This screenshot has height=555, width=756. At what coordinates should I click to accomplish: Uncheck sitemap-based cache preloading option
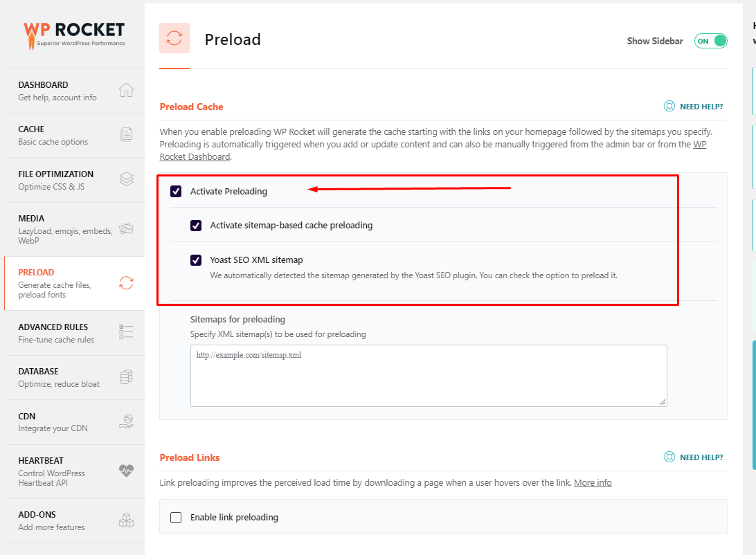pos(196,226)
